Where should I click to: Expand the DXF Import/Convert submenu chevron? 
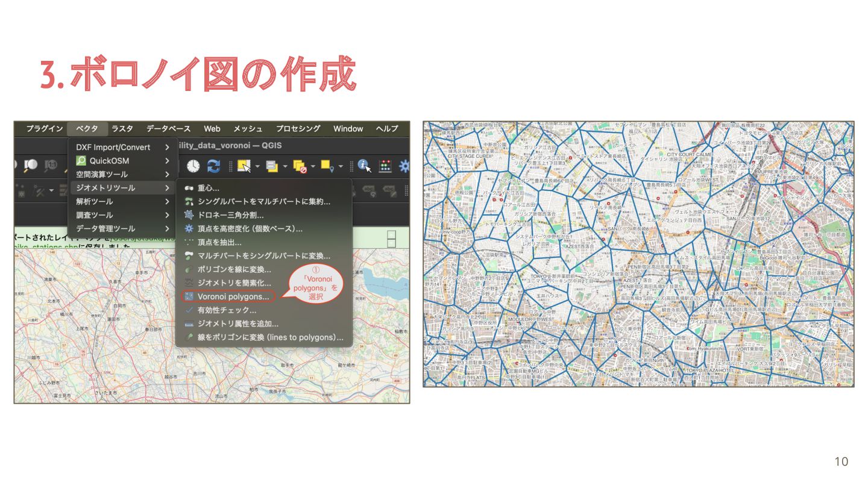[167, 147]
